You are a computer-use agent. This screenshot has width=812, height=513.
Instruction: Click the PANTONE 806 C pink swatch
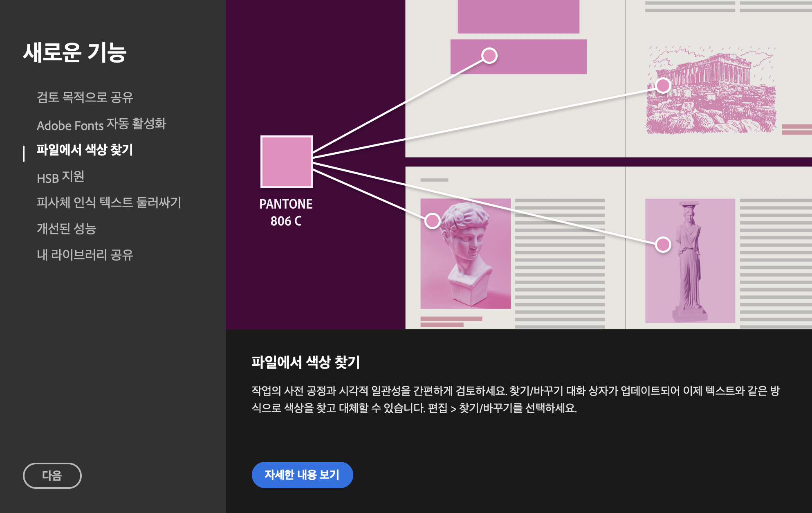point(287,162)
